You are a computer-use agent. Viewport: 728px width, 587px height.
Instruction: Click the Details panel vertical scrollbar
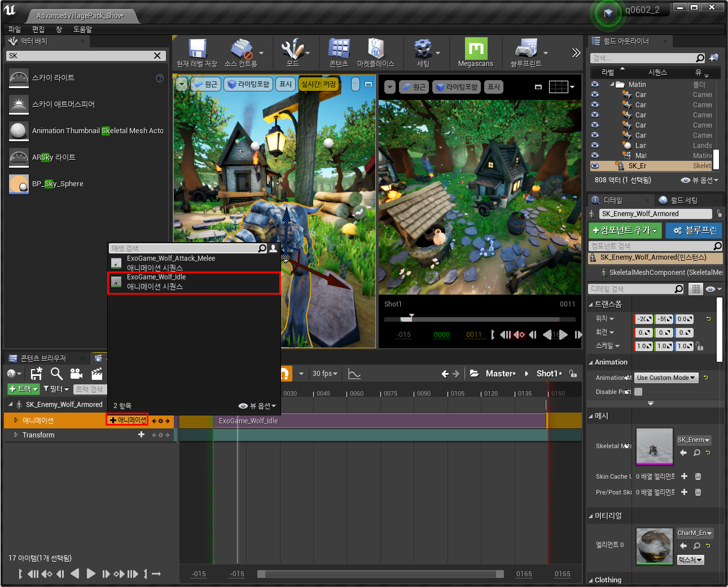click(720, 330)
